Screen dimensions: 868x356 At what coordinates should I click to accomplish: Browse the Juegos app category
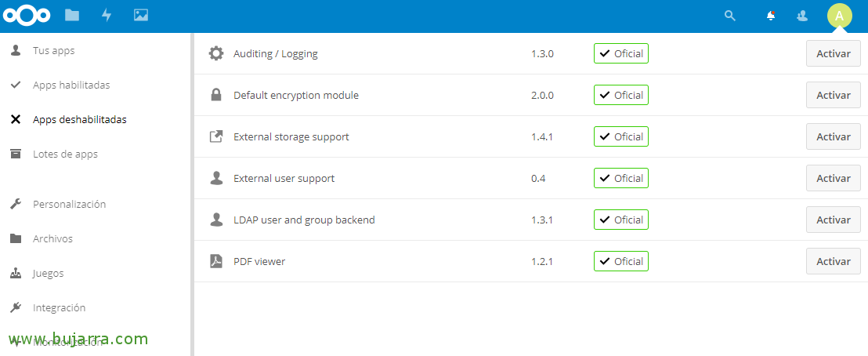[48, 273]
